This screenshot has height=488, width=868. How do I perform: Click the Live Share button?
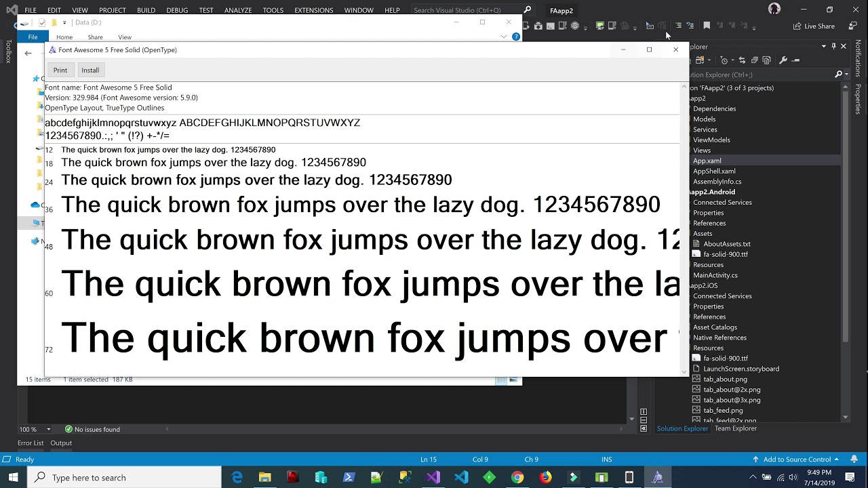814,26
